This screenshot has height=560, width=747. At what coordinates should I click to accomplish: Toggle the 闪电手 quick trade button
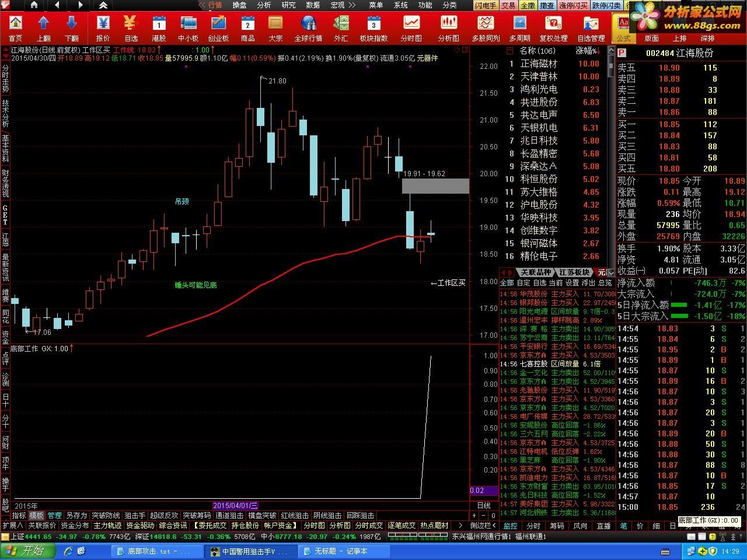pos(485,5)
